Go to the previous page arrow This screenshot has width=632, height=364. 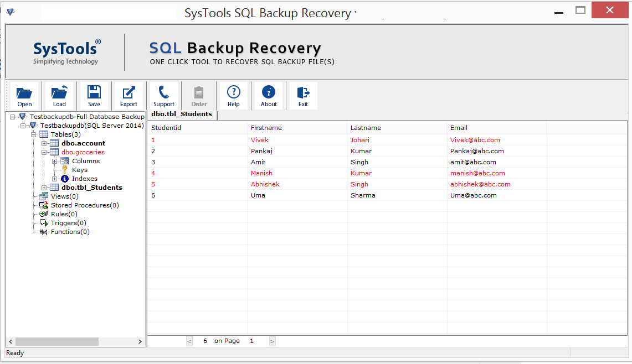pyautogui.click(x=189, y=341)
